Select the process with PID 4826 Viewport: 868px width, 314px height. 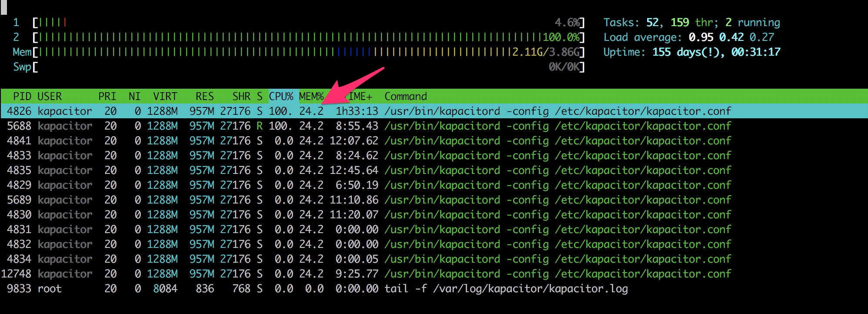pos(434,111)
